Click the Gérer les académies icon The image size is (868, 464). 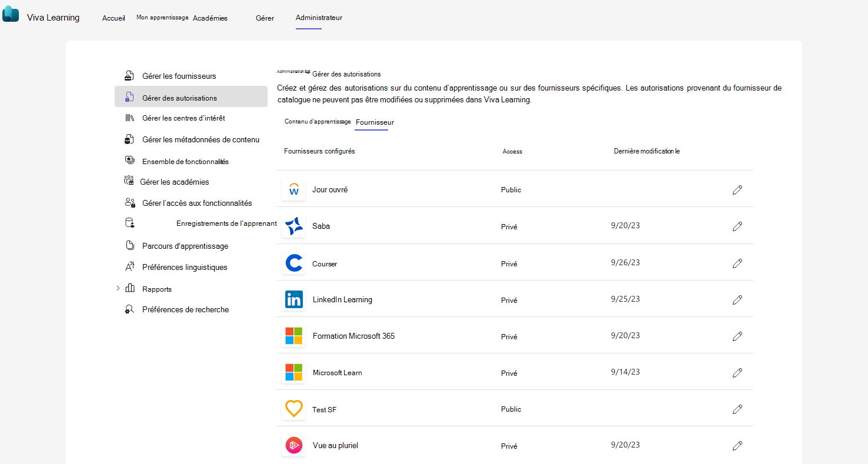coord(129,181)
